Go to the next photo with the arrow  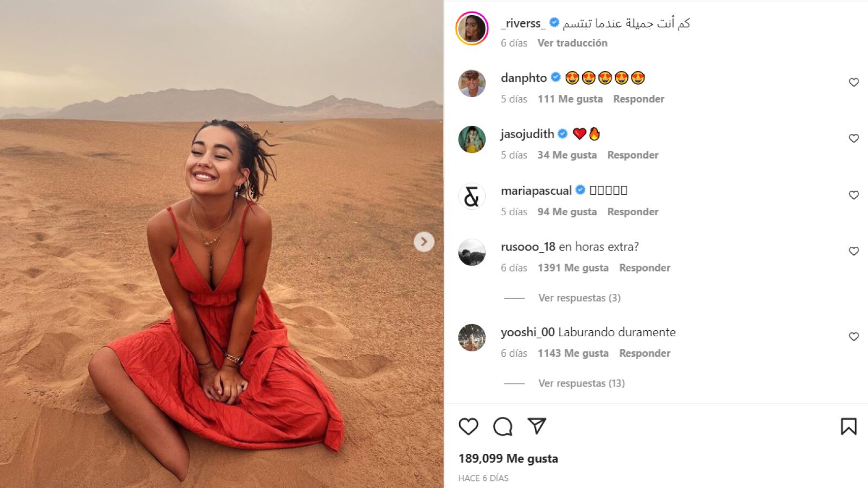pyautogui.click(x=424, y=242)
